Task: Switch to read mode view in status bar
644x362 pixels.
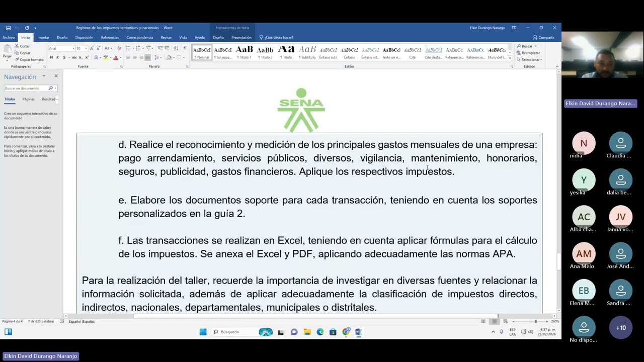Action: (484, 321)
